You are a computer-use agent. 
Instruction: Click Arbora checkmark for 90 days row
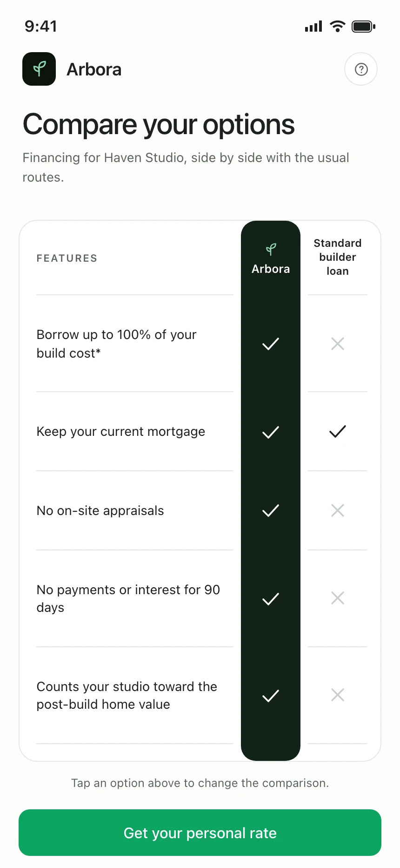(x=271, y=598)
